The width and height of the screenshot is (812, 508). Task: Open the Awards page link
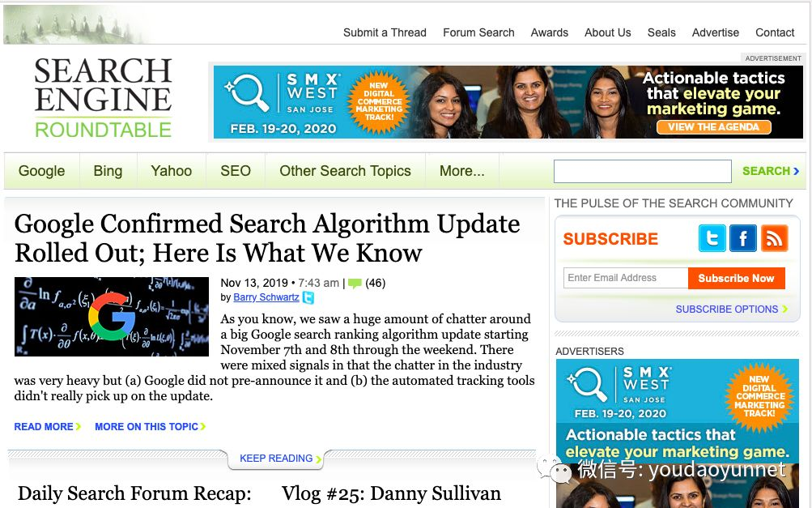(550, 32)
